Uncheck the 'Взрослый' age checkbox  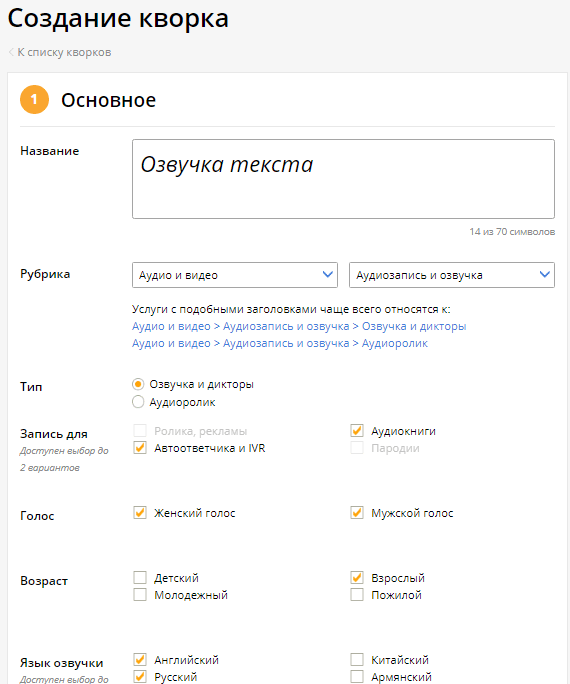[x=357, y=578]
